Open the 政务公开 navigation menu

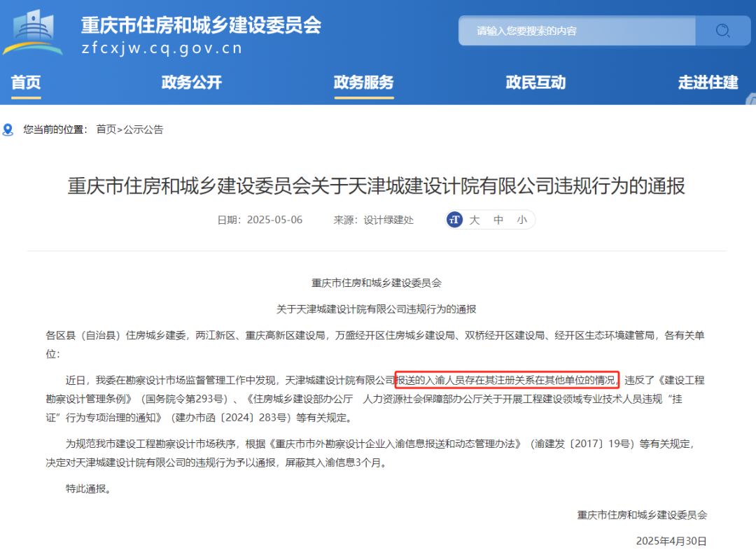click(x=191, y=83)
